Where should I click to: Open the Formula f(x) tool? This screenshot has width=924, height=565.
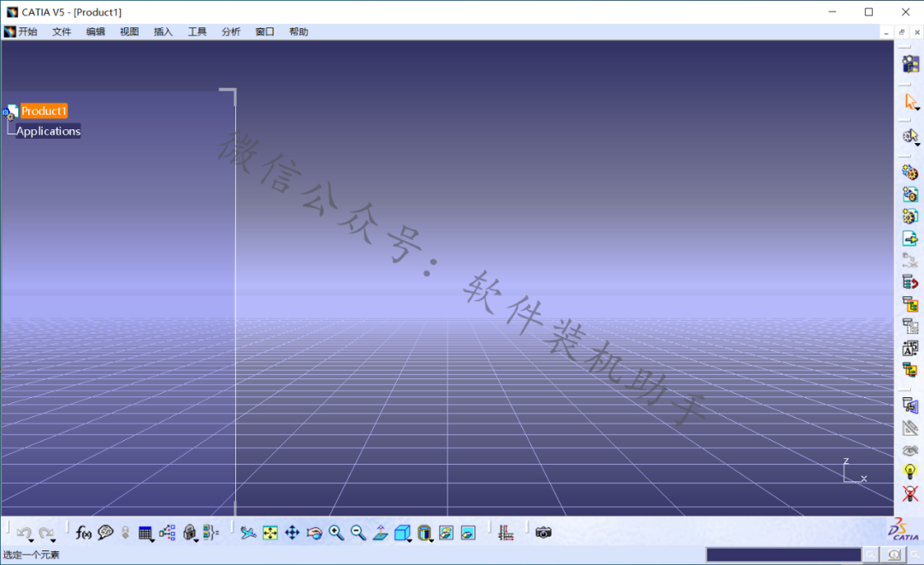83,533
